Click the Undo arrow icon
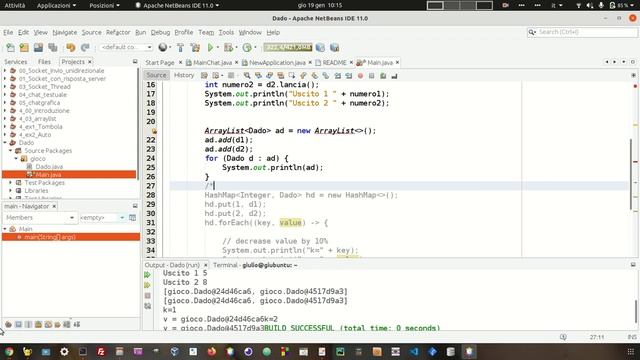 click(71, 47)
